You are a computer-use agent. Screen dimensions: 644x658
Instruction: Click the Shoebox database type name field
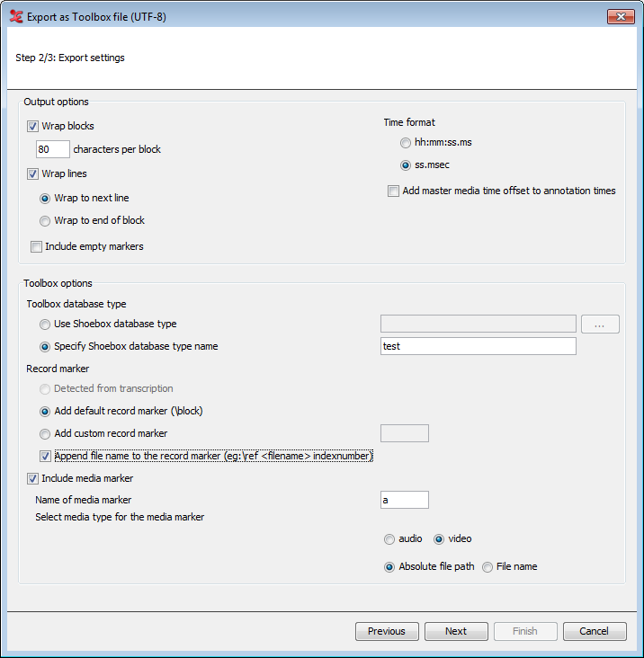point(478,346)
